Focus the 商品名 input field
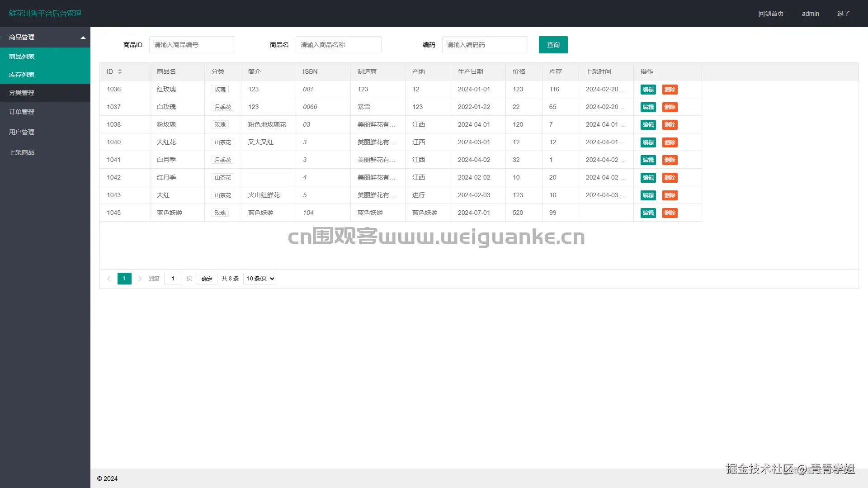The width and height of the screenshot is (868, 488). [x=339, y=45]
